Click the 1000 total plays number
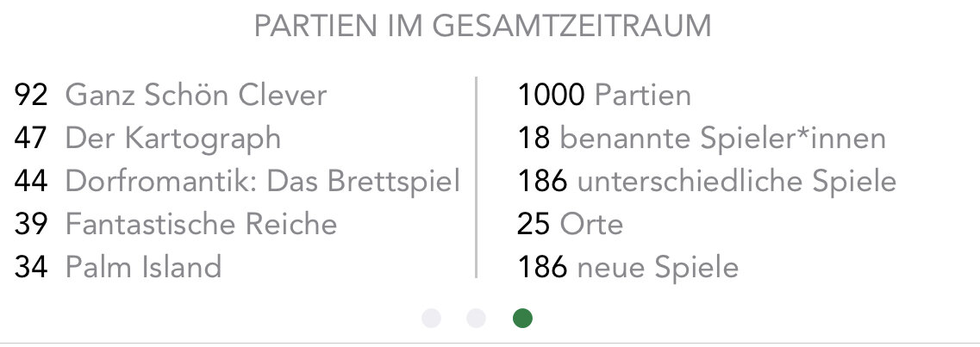Viewport: 980px width, 347px height. [552, 95]
